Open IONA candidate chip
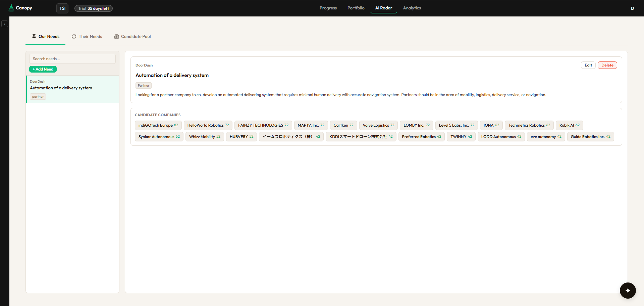644x306 pixels. click(x=491, y=125)
